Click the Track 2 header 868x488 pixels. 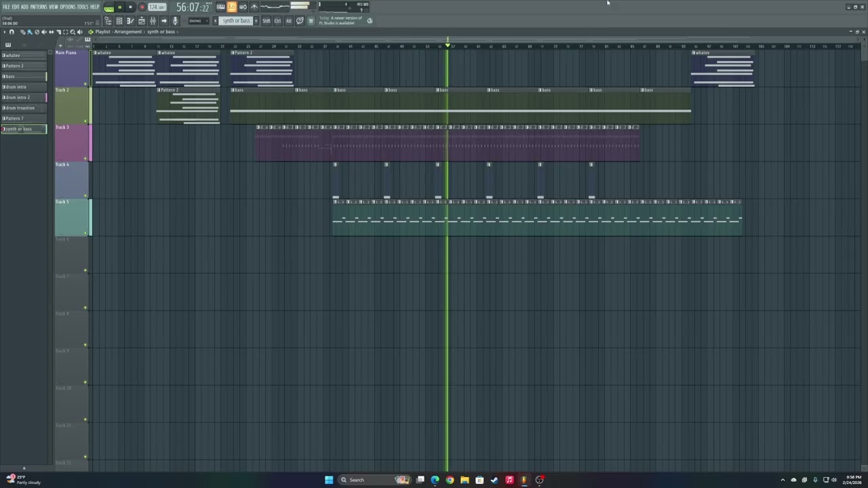pos(71,105)
